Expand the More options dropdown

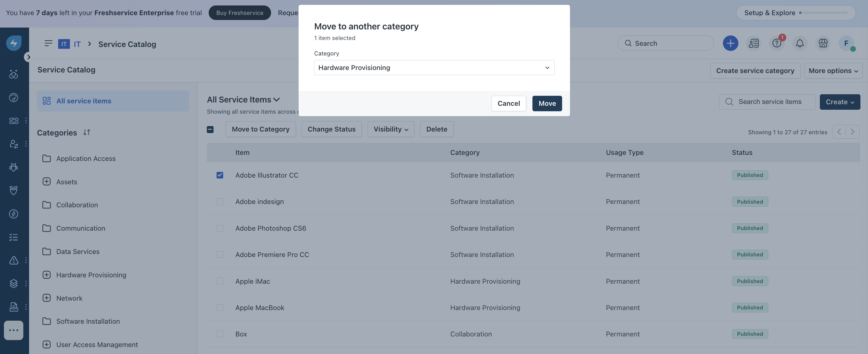[x=833, y=70]
